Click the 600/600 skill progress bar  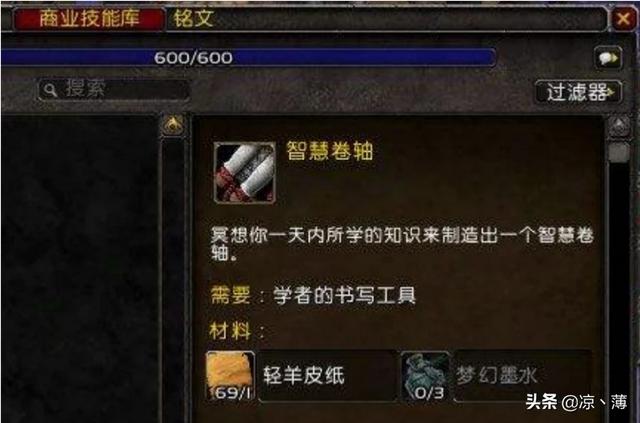tap(248, 58)
